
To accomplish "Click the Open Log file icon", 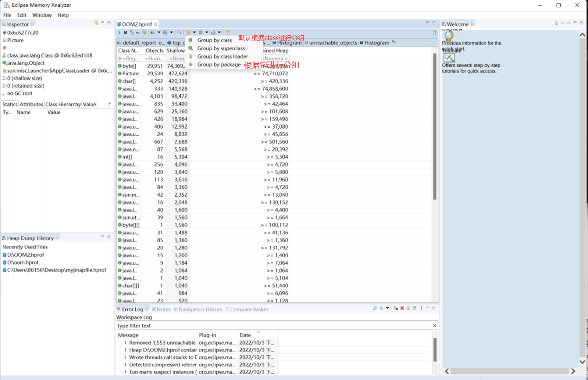I will (x=408, y=308).
